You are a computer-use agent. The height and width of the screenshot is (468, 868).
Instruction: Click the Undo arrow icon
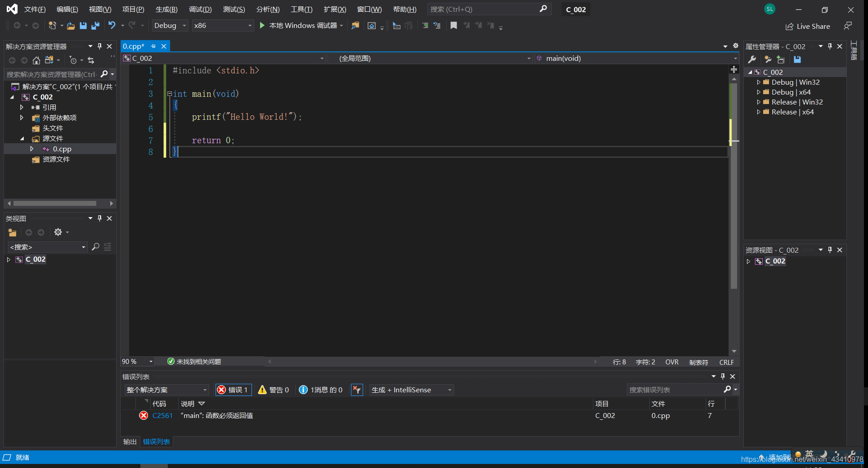(112, 25)
